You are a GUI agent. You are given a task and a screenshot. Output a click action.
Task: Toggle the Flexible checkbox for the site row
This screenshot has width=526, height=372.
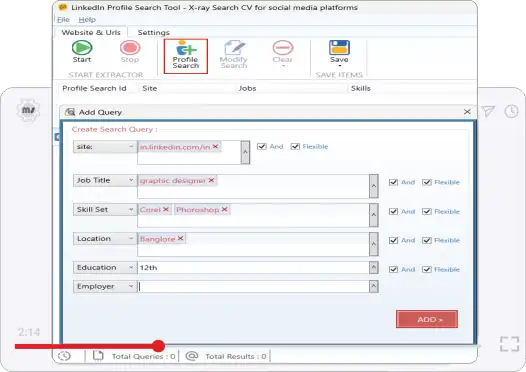295,147
